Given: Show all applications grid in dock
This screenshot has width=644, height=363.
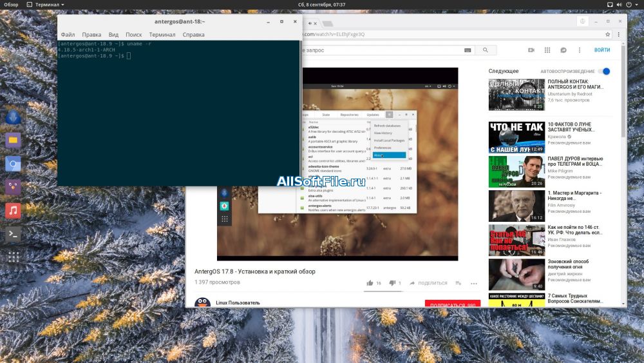Looking at the screenshot, I should point(13,257).
